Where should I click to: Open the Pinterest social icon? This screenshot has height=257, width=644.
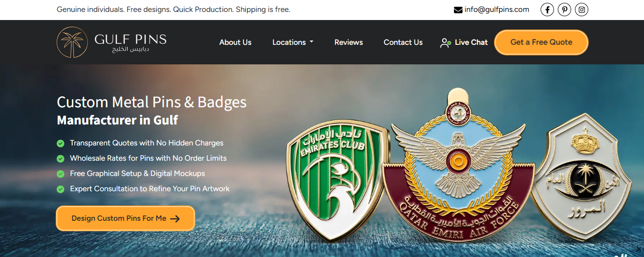(564, 10)
